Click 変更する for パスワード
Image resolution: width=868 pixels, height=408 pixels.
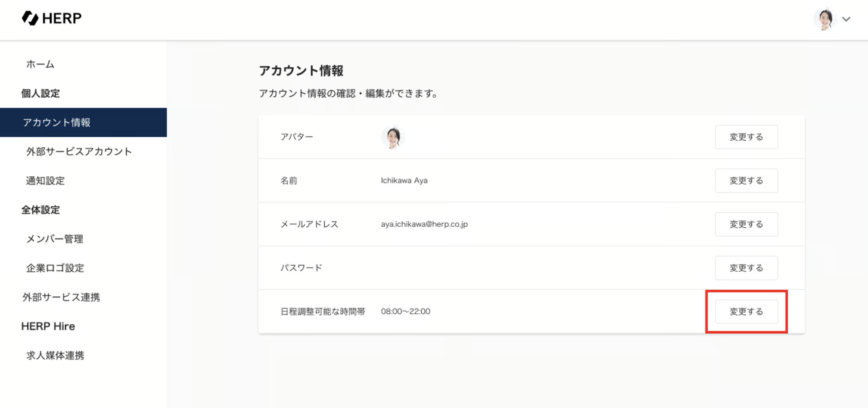tap(746, 268)
